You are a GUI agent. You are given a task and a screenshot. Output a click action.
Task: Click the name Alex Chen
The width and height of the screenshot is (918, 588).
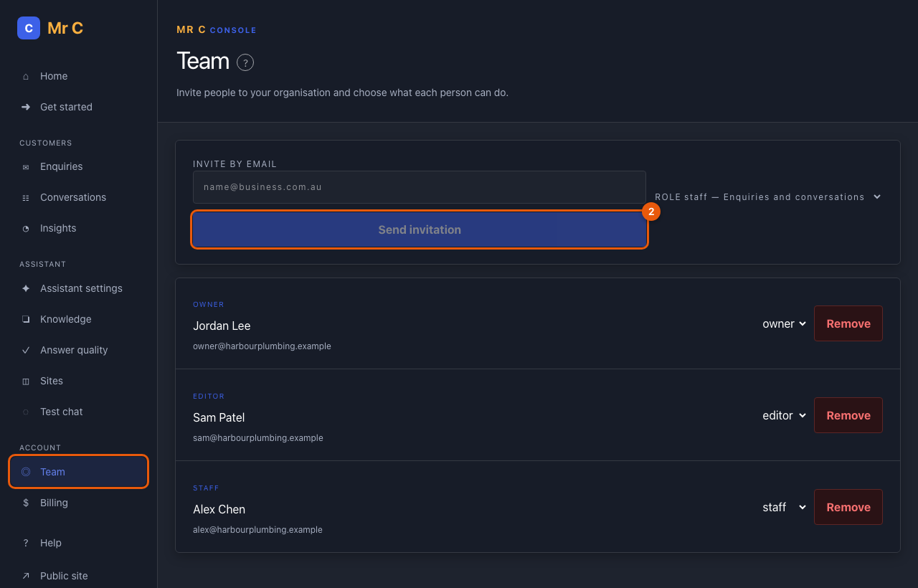(219, 509)
